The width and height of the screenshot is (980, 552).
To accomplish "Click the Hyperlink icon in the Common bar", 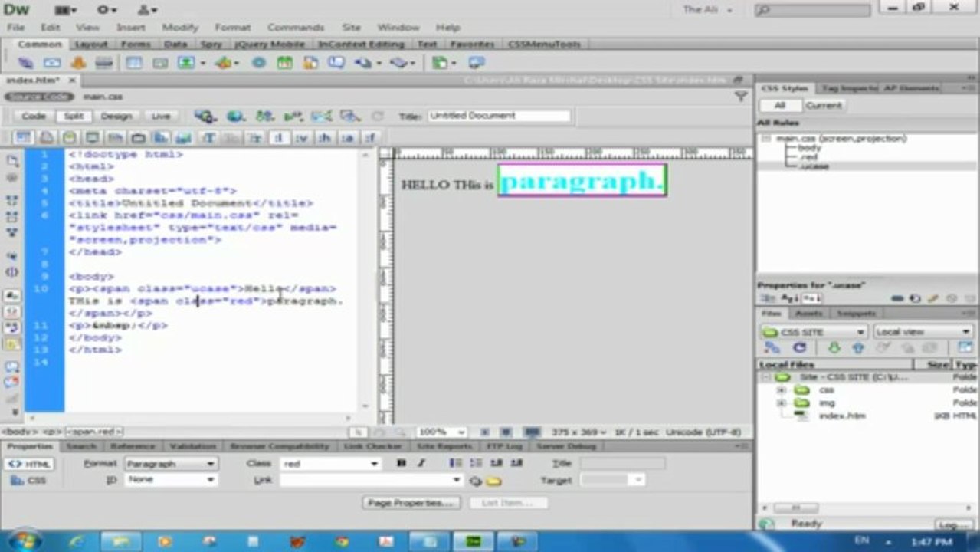I will pyautogui.click(x=26, y=63).
